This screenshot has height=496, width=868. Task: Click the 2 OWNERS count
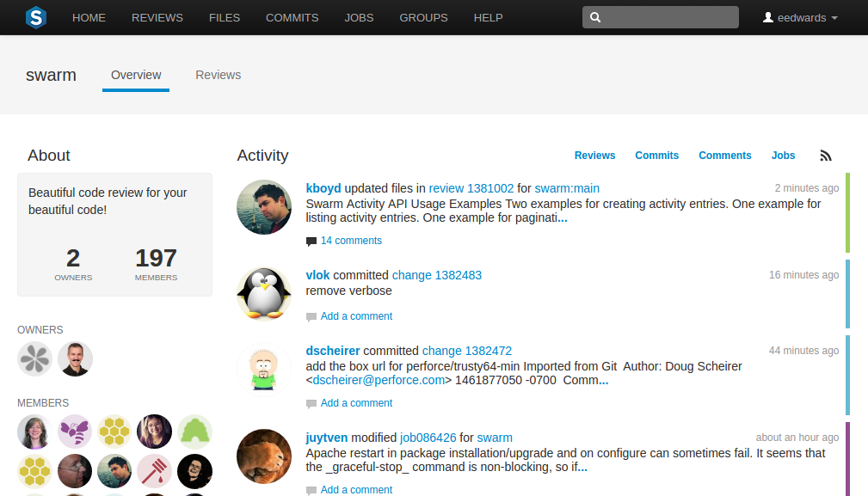(x=73, y=264)
